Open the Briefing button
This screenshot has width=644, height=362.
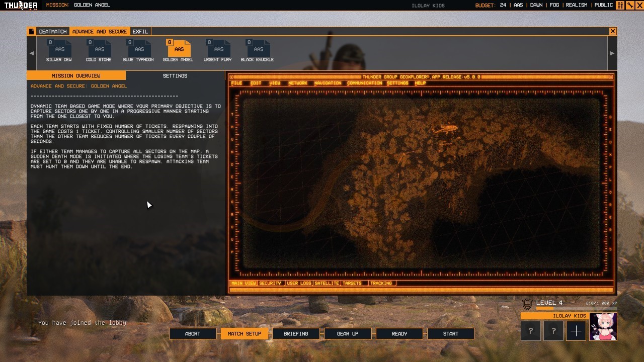coord(296,333)
